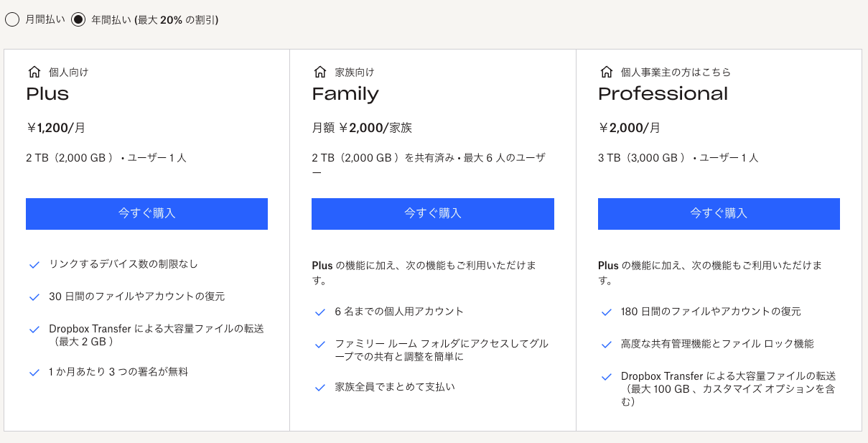Click the Professional plan heading
The width and height of the screenshot is (868, 443).
[663, 94]
